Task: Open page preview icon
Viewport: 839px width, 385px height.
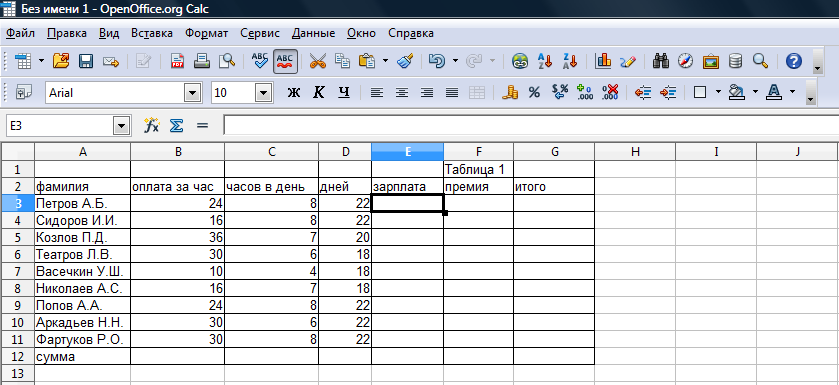Action: coord(227,61)
